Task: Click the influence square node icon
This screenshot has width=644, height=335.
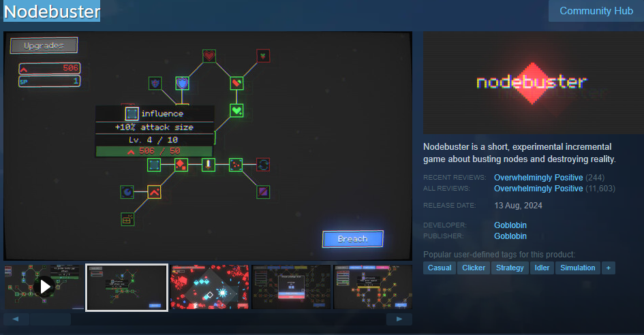Action: tap(154, 165)
